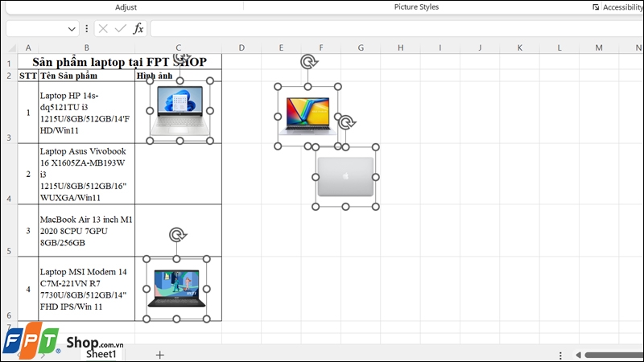Click the 'STT' header cell
This screenshot has width=644, height=362.
tap(28, 76)
